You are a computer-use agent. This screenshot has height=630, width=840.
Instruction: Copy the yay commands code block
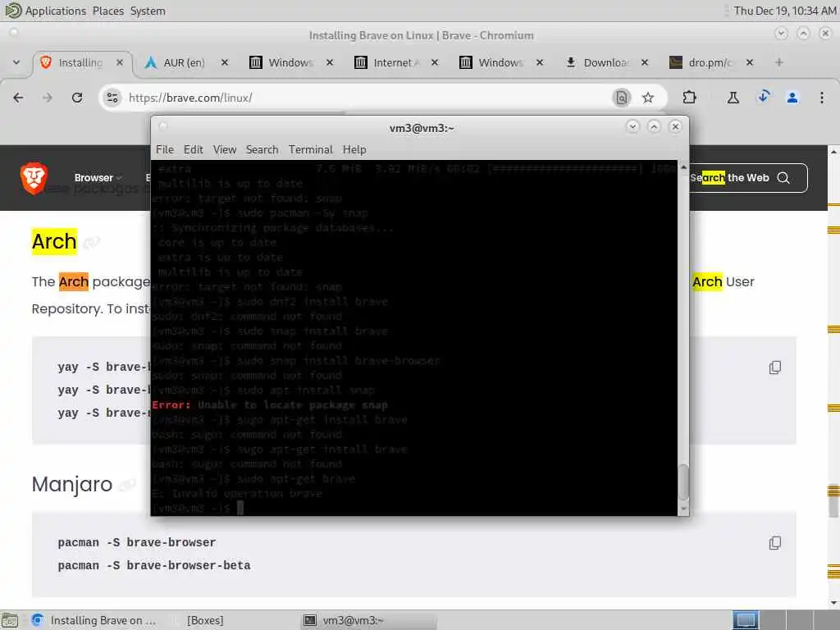(775, 367)
